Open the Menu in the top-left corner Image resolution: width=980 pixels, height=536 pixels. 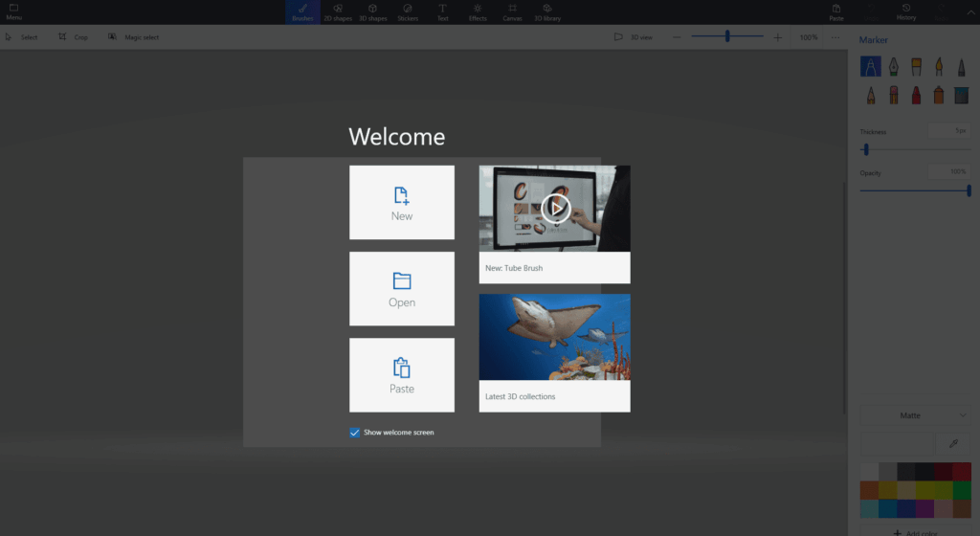coord(13,11)
